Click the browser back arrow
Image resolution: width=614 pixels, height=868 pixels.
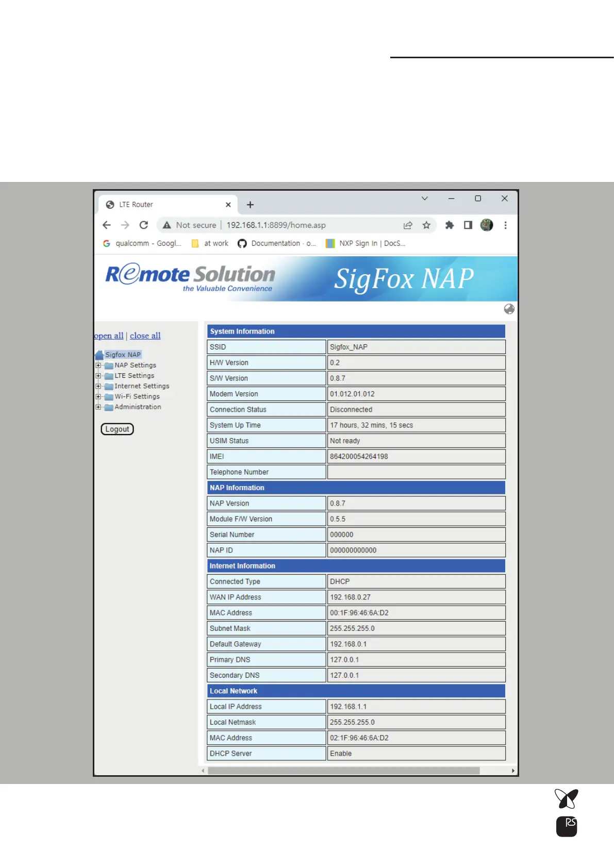click(107, 225)
